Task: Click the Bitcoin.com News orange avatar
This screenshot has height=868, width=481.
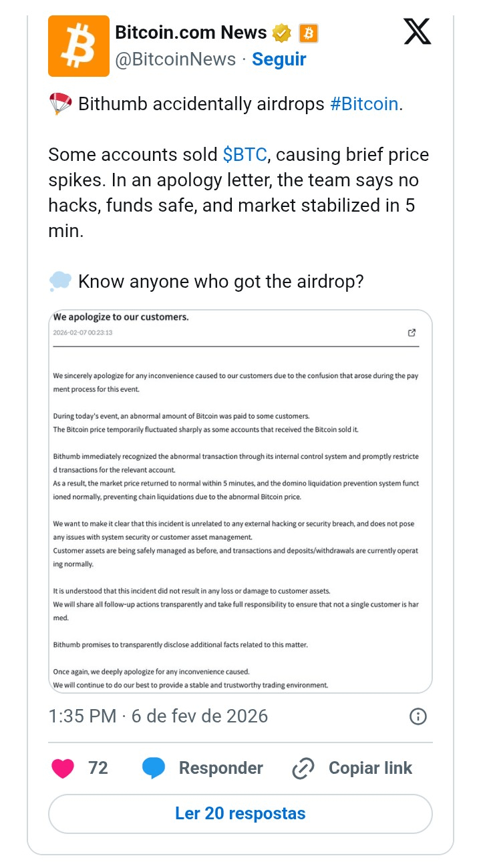Action: click(78, 46)
